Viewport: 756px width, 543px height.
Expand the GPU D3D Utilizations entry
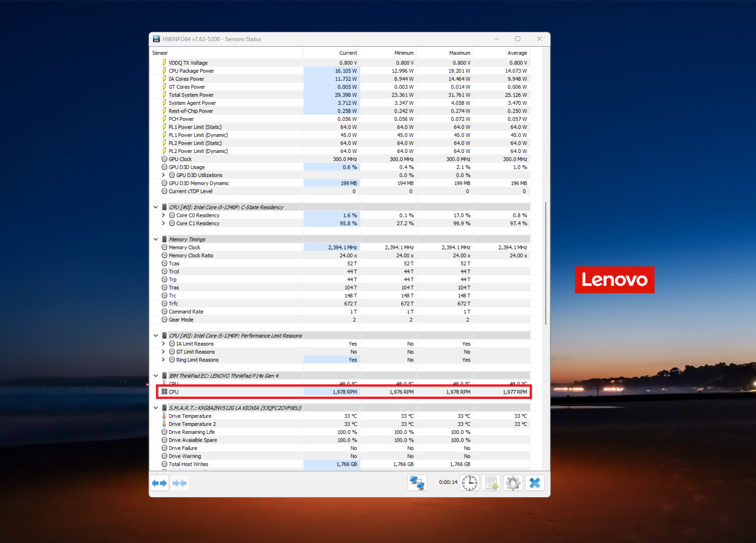pyautogui.click(x=163, y=175)
